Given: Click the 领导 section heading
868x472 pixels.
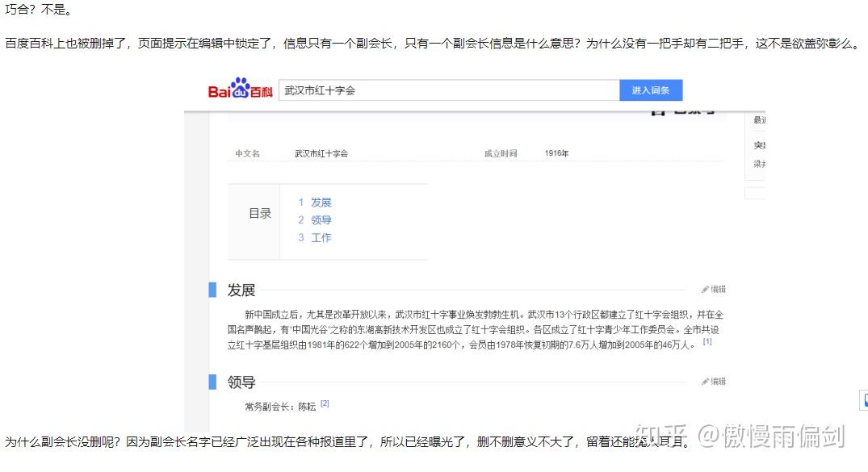Looking at the screenshot, I should tap(241, 382).
